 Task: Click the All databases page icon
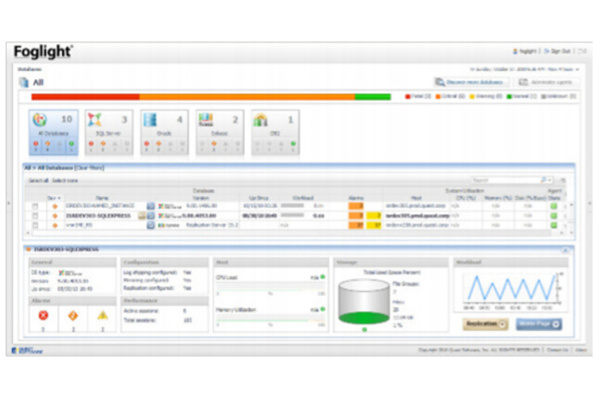click(x=24, y=82)
